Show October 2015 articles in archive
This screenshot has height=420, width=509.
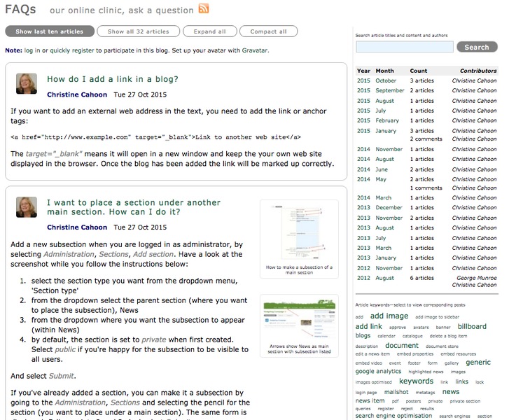(x=385, y=80)
